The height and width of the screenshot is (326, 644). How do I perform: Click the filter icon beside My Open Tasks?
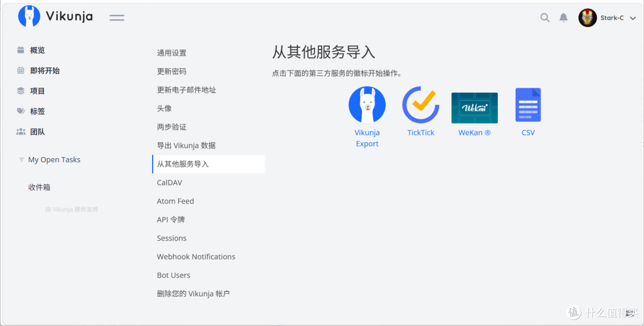[21, 159]
